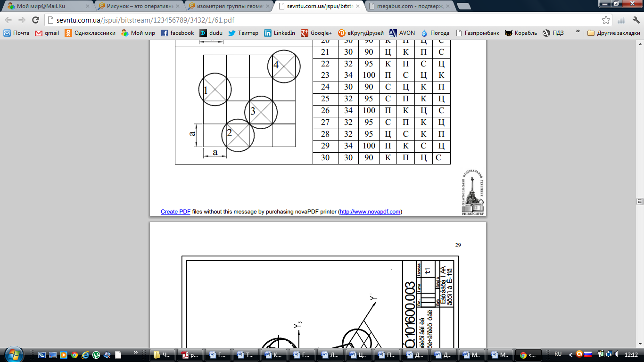Open the dudu bookmark

pyautogui.click(x=211, y=33)
